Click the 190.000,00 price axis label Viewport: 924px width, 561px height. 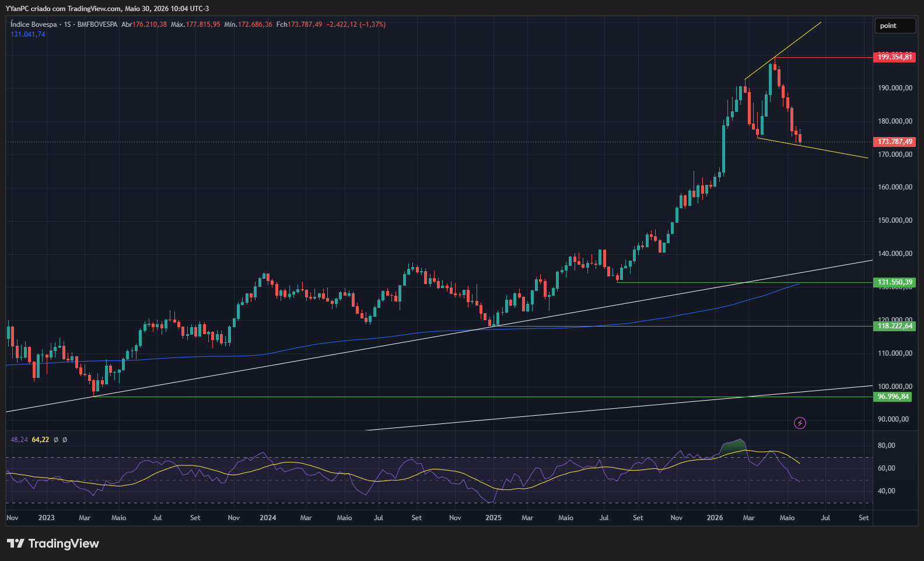(x=895, y=88)
